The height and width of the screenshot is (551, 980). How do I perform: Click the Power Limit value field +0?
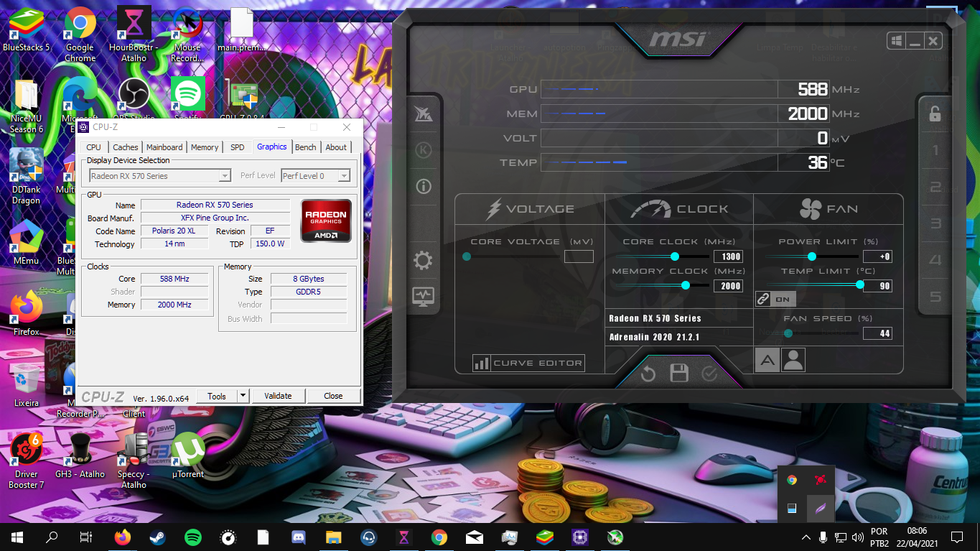coord(877,256)
